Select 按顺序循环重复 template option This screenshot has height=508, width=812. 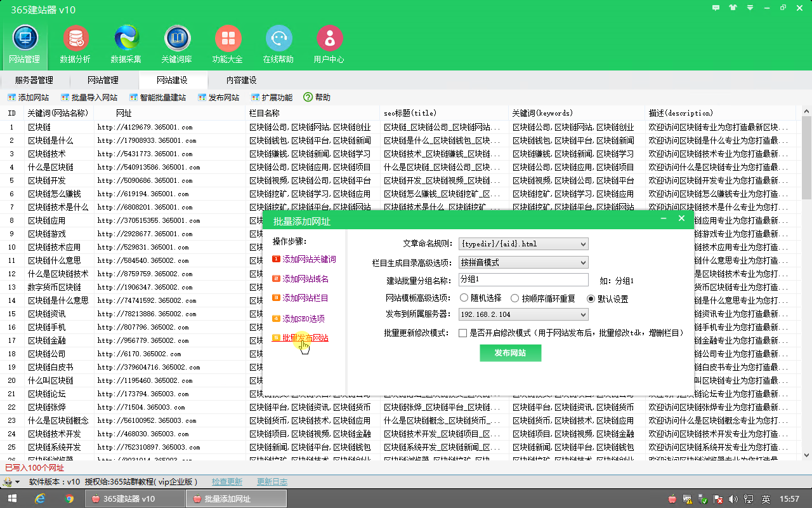[543, 298]
